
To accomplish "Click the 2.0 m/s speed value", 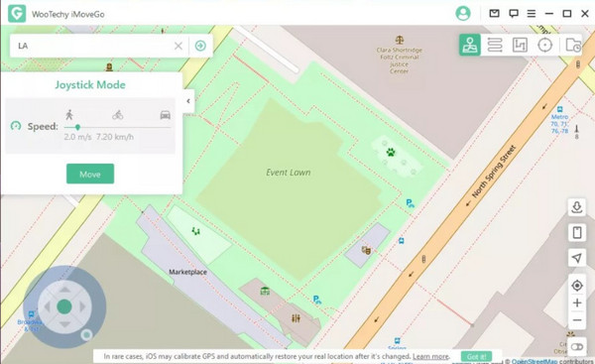I will click(77, 137).
